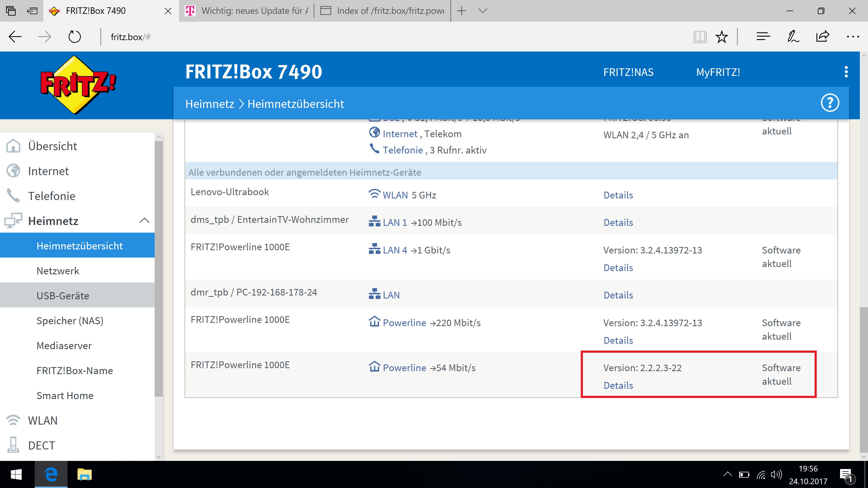This screenshot has width=868, height=488.
Task: Click the MyFRITZ! header link
Action: [x=718, y=72]
